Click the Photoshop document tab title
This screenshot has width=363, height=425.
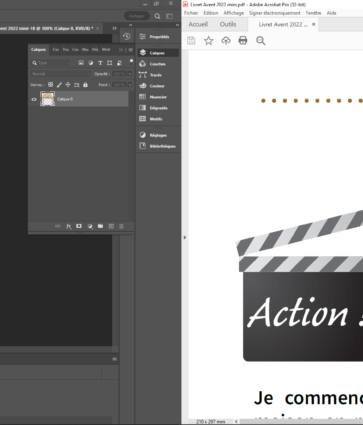click(x=47, y=28)
